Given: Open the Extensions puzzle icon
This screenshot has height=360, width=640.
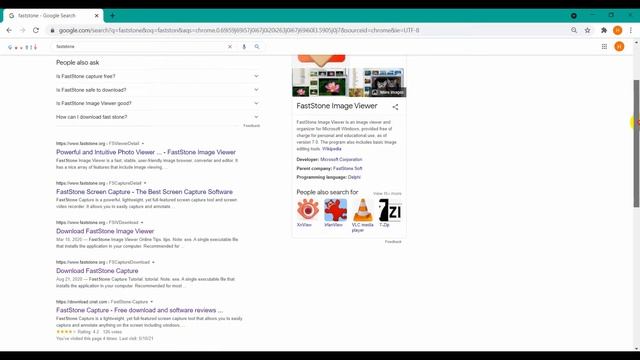Looking at the screenshot, I should 604,30.
